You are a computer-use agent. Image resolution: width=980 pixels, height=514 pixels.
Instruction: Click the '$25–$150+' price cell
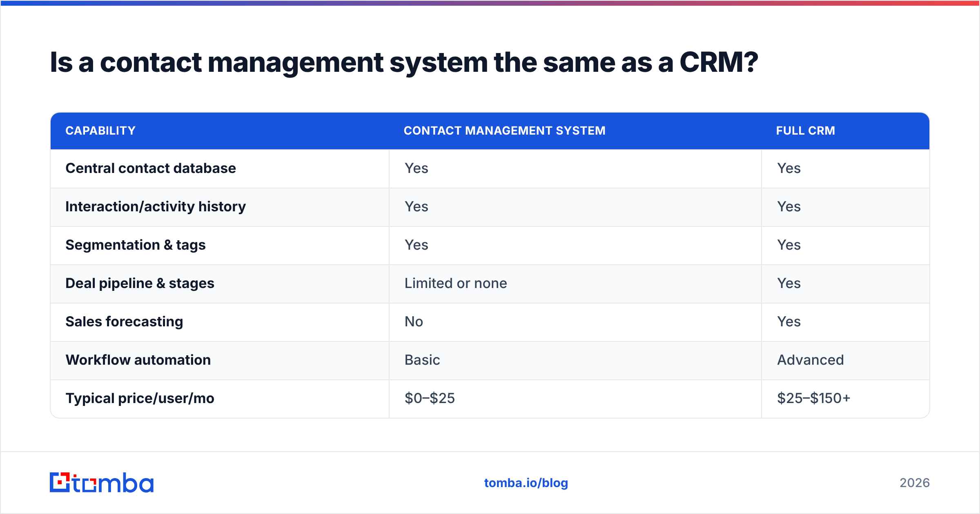tap(814, 398)
